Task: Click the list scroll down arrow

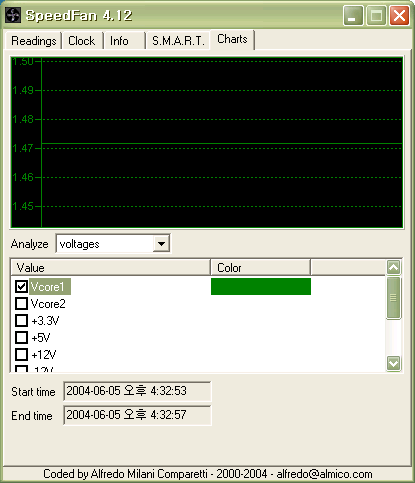Action: [x=394, y=363]
